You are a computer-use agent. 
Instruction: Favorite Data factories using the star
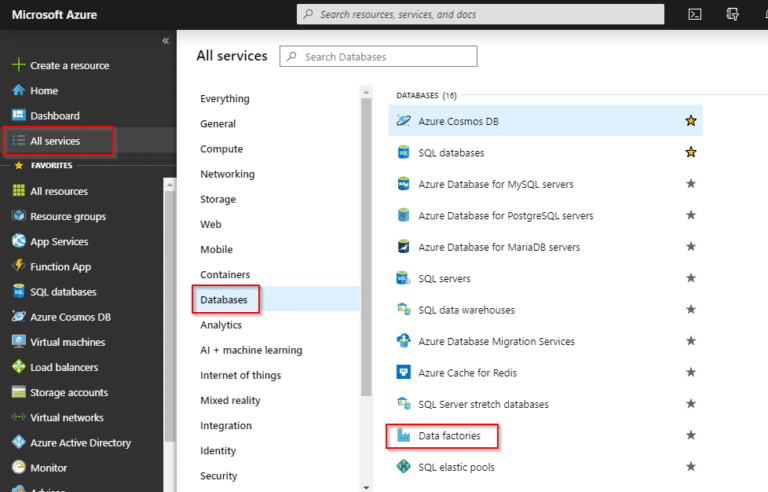click(690, 436)
